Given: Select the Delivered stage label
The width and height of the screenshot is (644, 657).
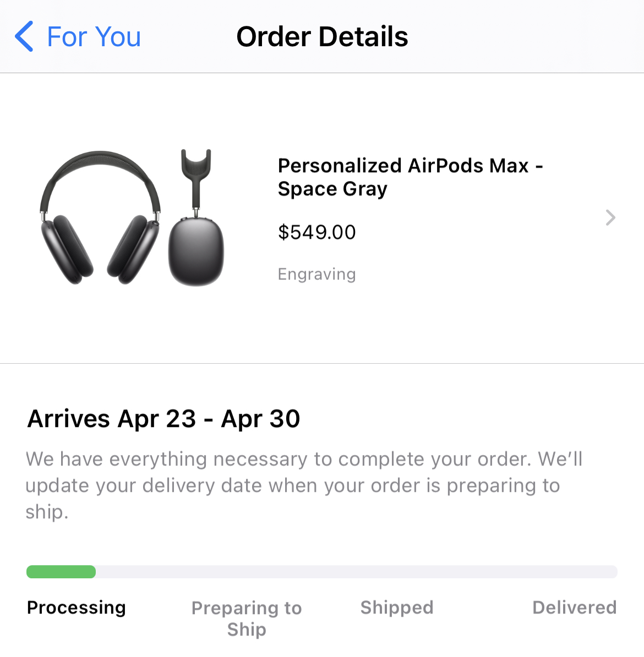Looking at the screenshot, I should tap(574, 607).
